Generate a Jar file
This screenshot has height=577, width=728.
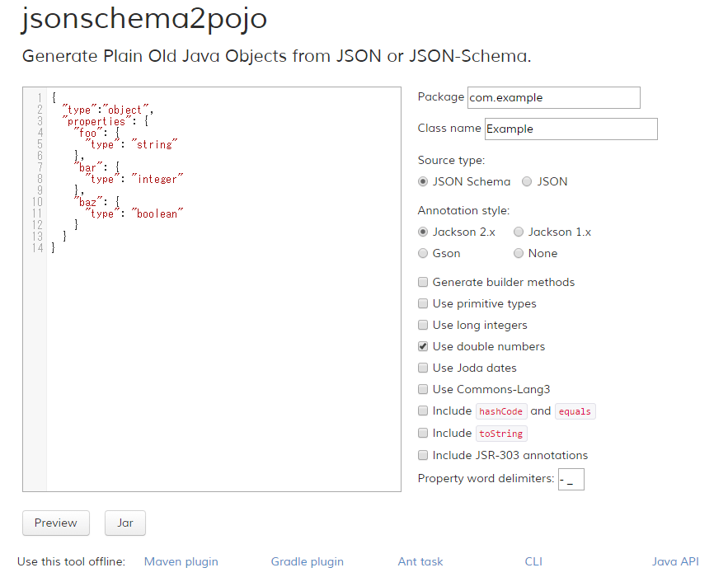click(124, 523)
